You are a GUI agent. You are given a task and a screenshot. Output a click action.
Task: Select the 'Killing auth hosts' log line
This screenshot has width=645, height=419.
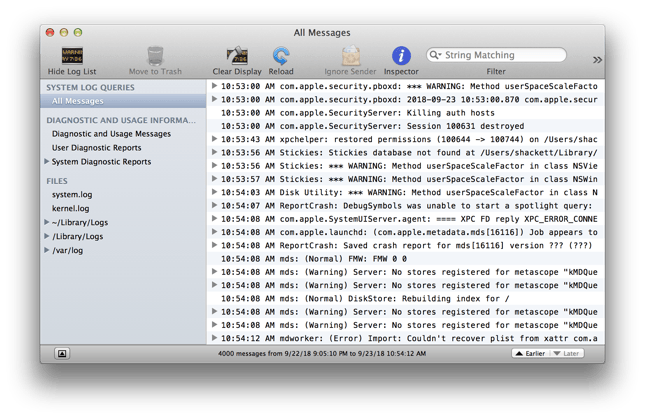pos(406,113)
